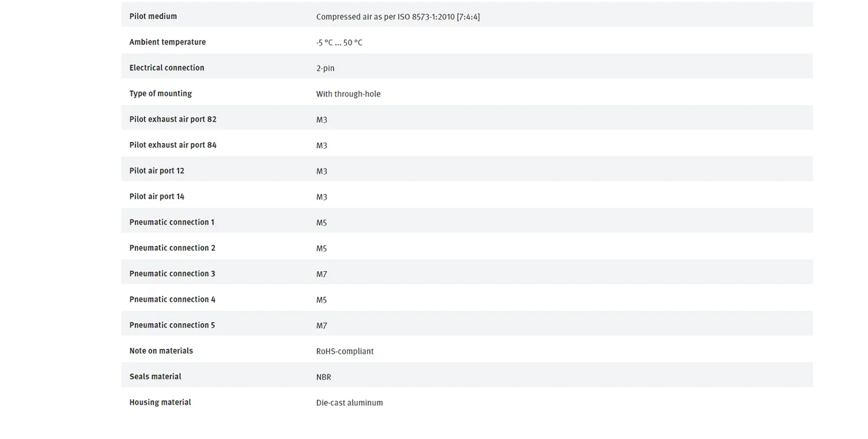
Task: Click the Pilot air port 14 label
Action: point(156,197)
